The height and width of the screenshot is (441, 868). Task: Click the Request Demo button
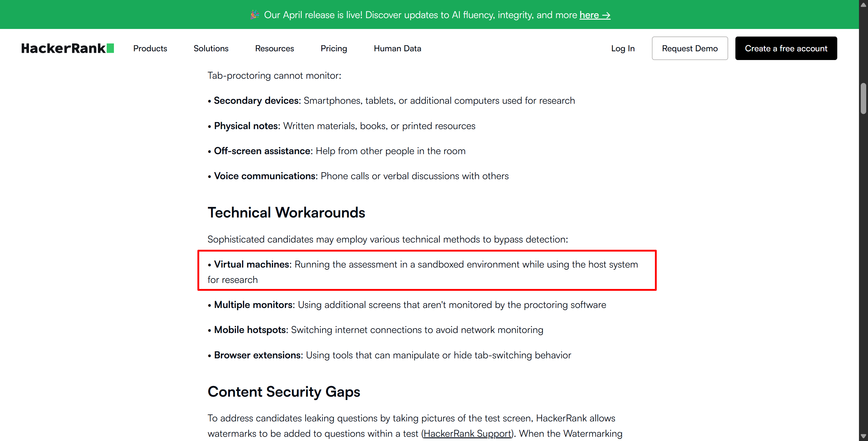pyautogui.click(x=690, y=48)
